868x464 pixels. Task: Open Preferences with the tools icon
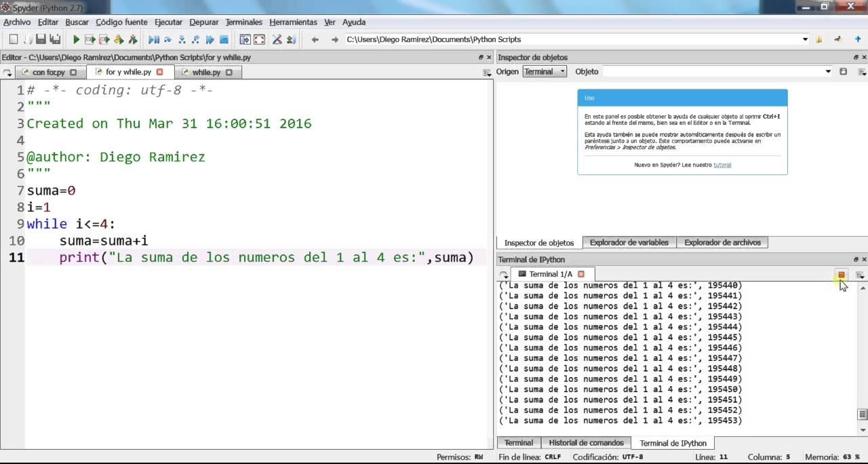click(277, 39)
